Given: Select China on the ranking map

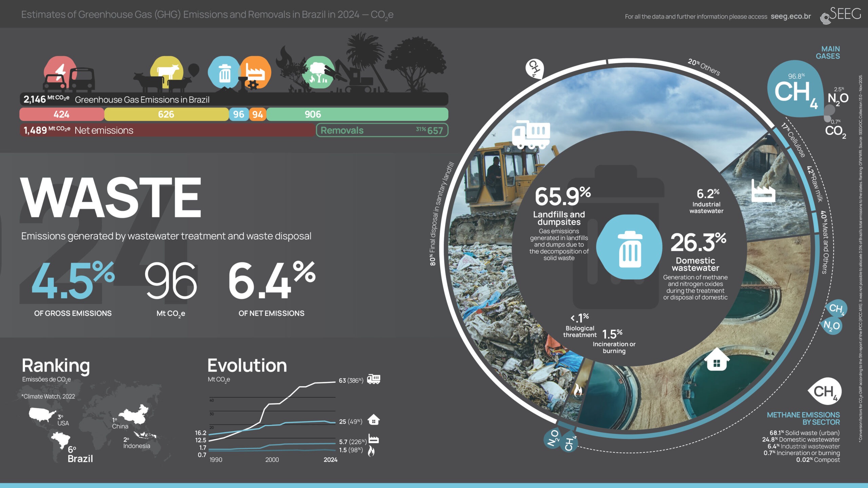Looking at the screenshot, I should (x=135, y=415).
